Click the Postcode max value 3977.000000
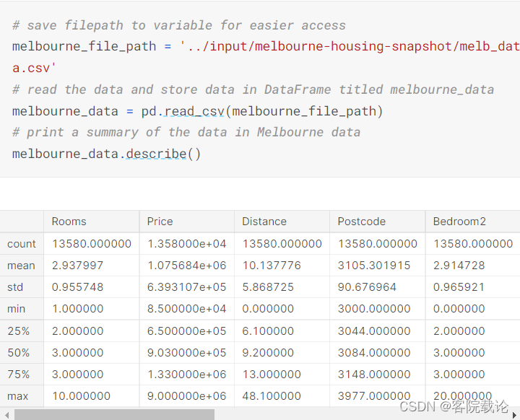 [374, 396]
